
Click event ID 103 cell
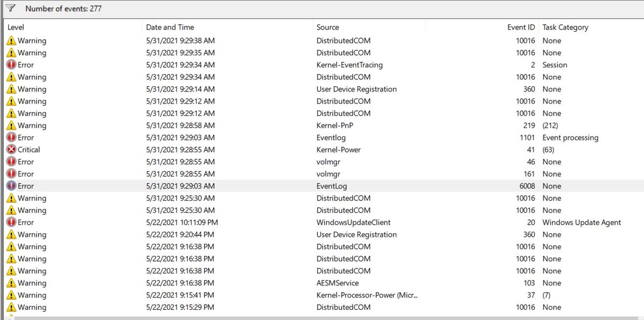click(x=529, y=283)
